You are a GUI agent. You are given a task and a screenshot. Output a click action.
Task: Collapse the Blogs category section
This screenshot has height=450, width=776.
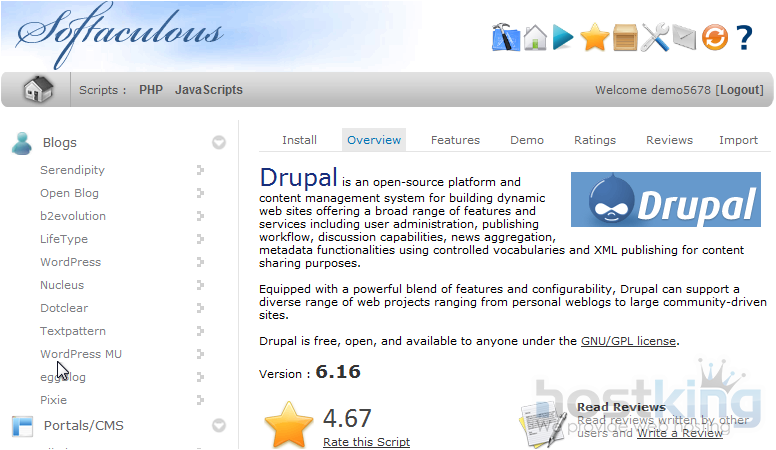point(219,143)
